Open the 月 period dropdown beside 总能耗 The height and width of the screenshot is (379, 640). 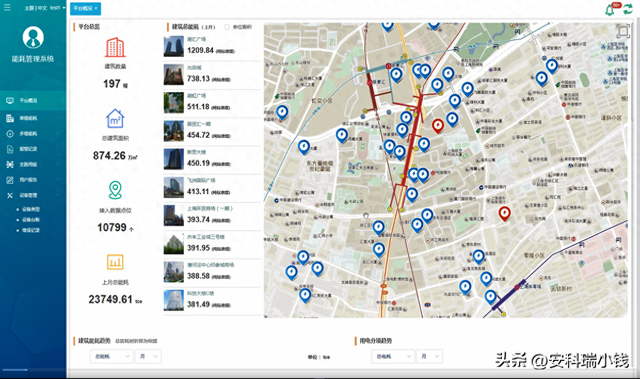(x=149, y=357)
